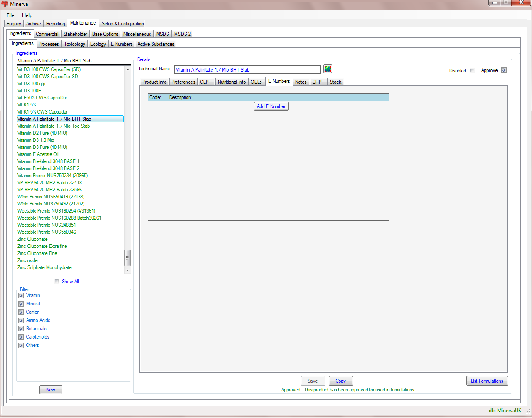Image resolution: width=532 pixels, height=418 pixels.
Task: Click the New ingredient button
Action: [51, 390]
